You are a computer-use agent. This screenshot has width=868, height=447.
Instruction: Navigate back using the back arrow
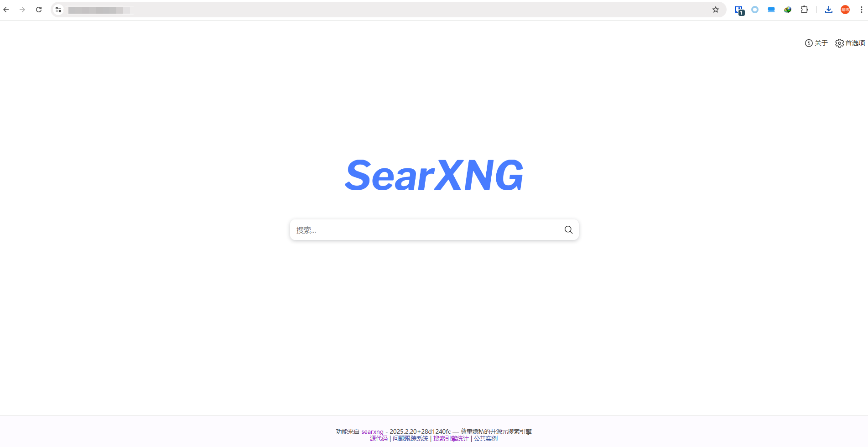click(x=6, y=9)
